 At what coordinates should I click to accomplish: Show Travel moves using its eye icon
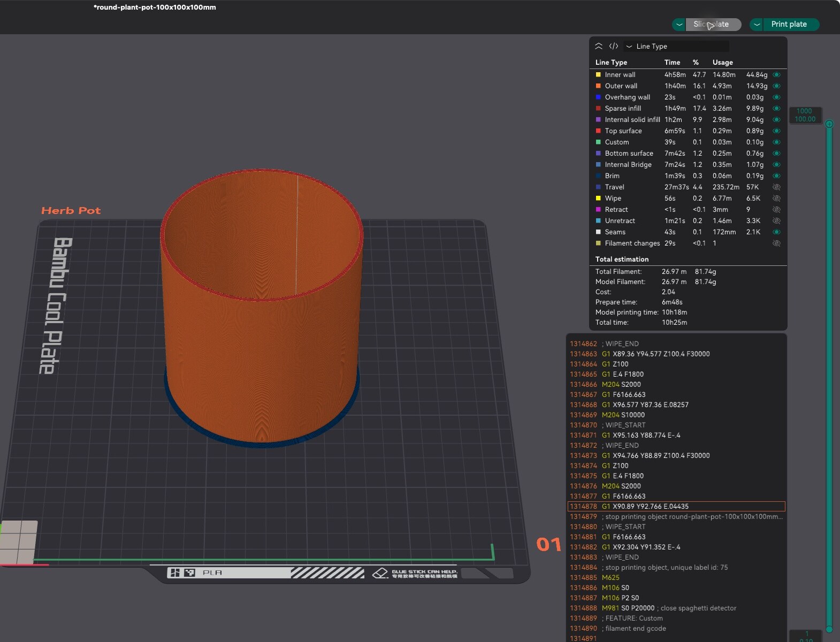[776, 187]
